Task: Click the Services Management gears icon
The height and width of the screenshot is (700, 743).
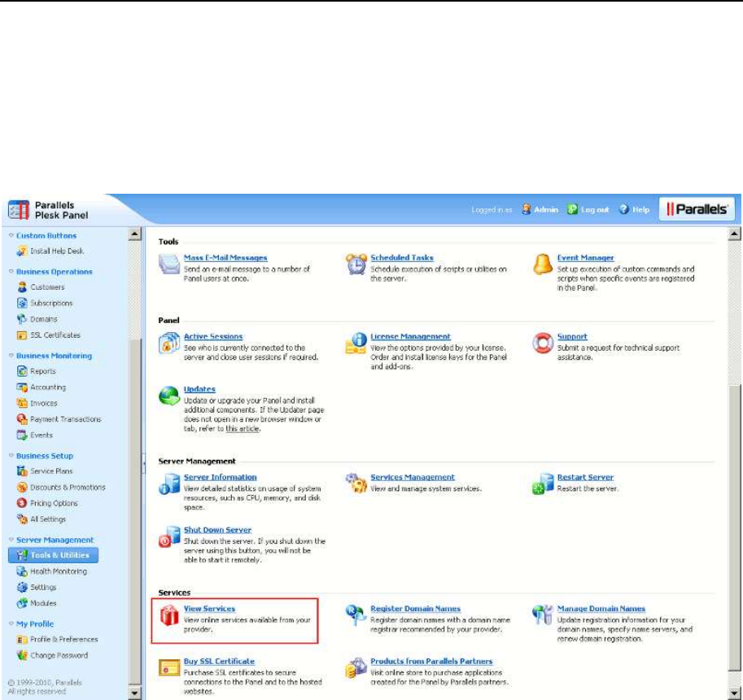Action: point(356,483)
